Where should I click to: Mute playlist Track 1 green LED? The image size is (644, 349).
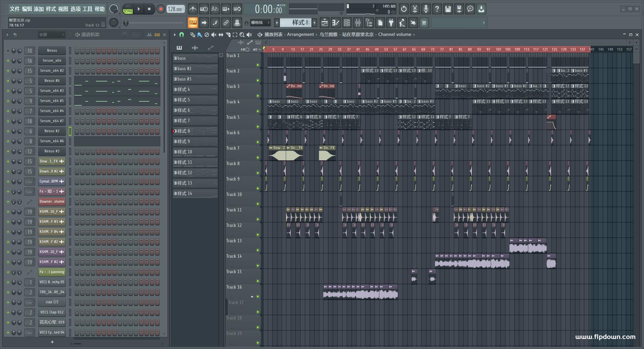click(258, 65)
